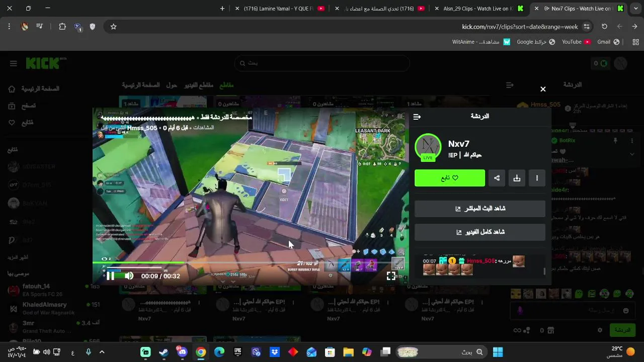The image size is (644, 362).
Task: Click the pin icon in chat
Action: pos(615,141)
